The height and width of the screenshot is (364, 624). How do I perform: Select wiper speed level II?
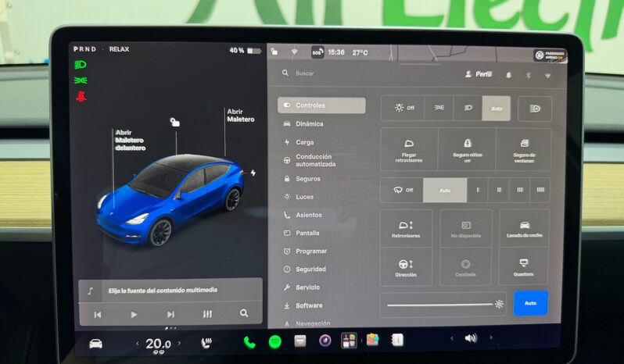point(499,190)
